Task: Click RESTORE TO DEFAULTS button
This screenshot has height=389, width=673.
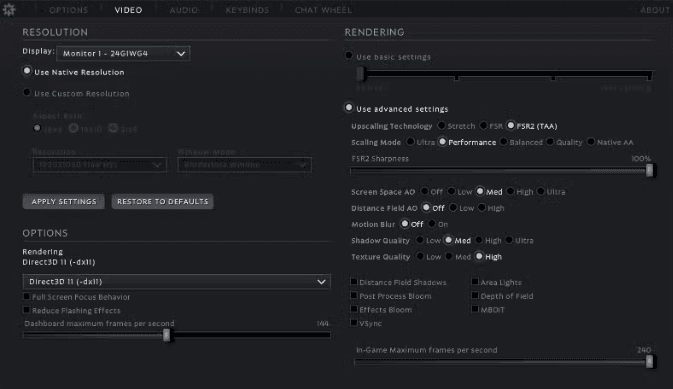Action: point(163,201)
